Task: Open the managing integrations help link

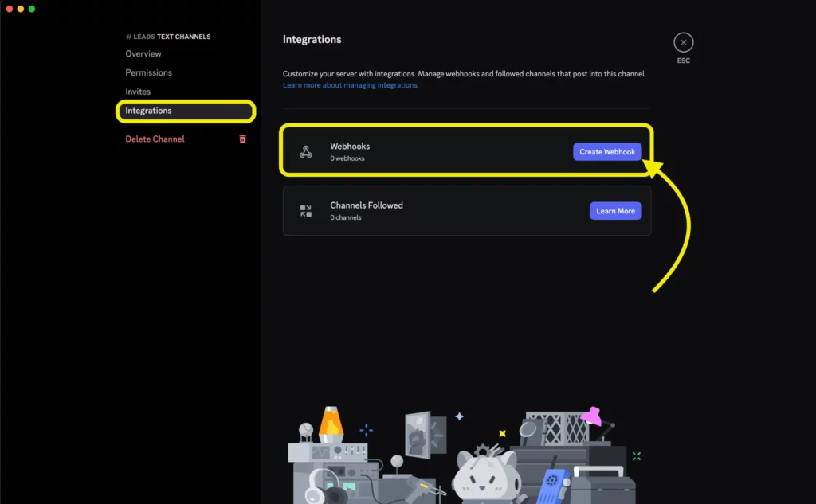Action: coord(349,84)
